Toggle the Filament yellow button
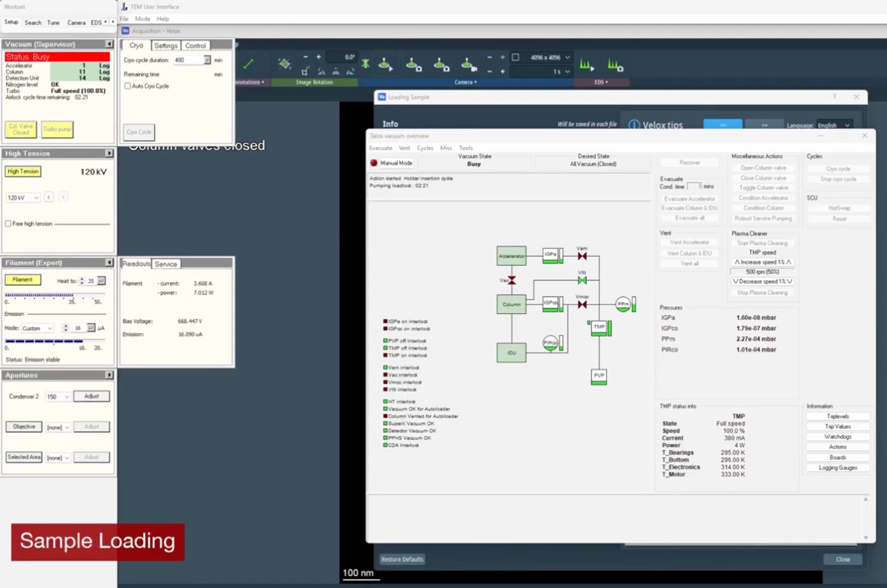 coord(23,280)
